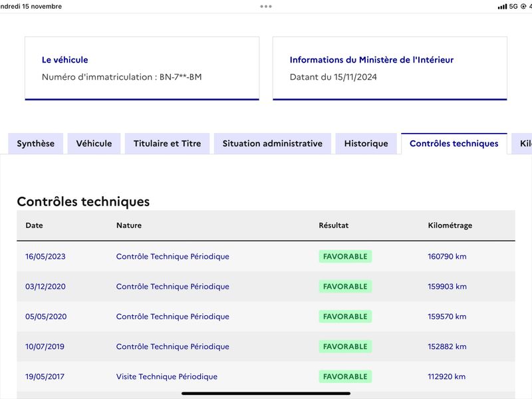The width and height of the screenshot is (532, 399).
Task: Select the Situation administrative tab
Action: 273,144
